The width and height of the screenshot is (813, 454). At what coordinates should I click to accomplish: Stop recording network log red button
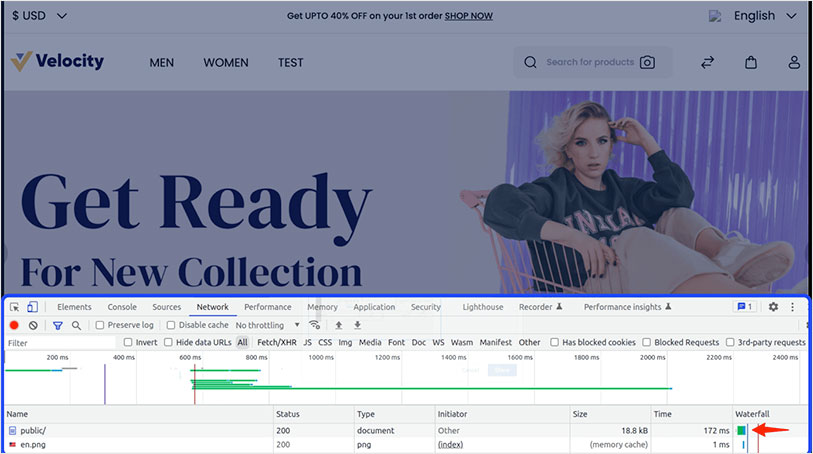click(15, 325)
